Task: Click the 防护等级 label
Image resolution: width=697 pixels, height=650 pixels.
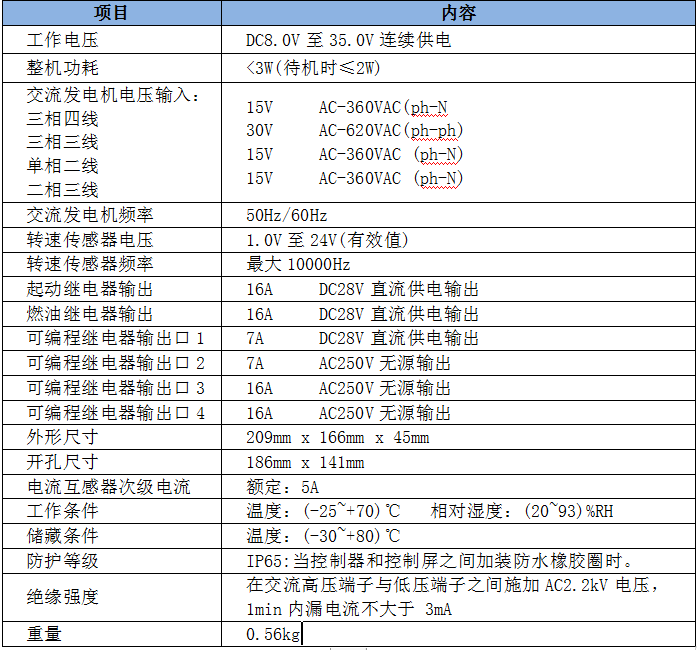Action: (x=62, y=561)
